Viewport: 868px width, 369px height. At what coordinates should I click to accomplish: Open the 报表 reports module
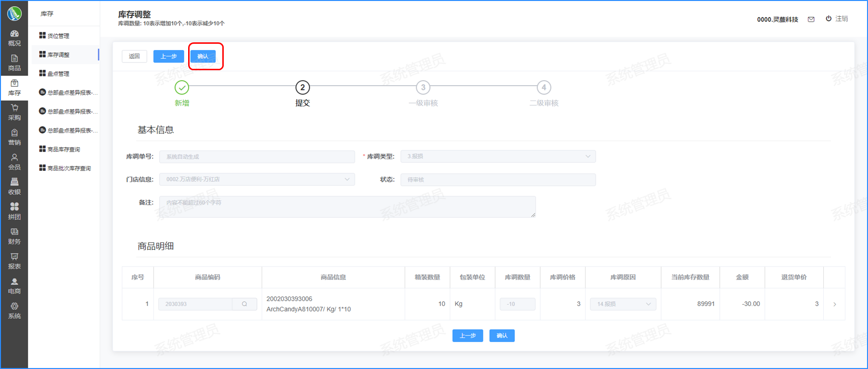(x=14, y=261)
